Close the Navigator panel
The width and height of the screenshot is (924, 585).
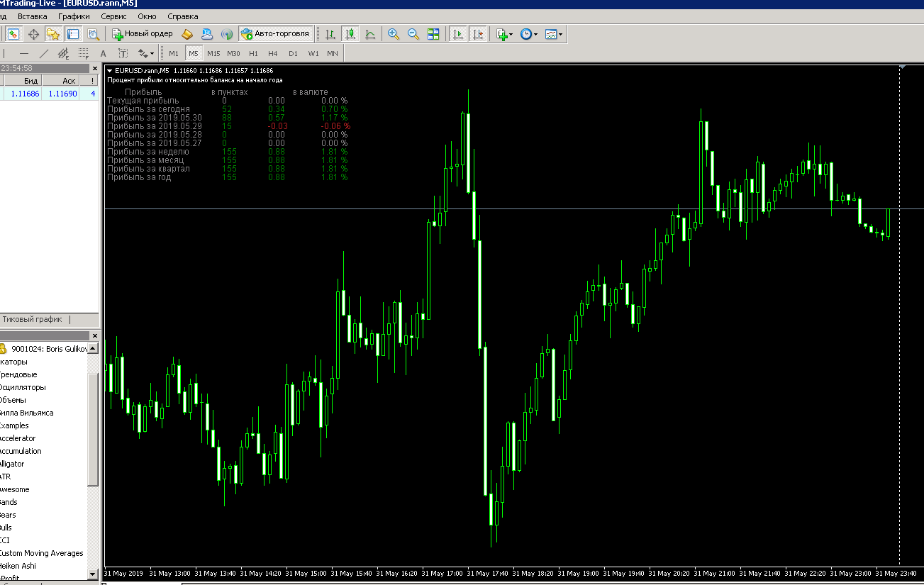pos(94,335)
